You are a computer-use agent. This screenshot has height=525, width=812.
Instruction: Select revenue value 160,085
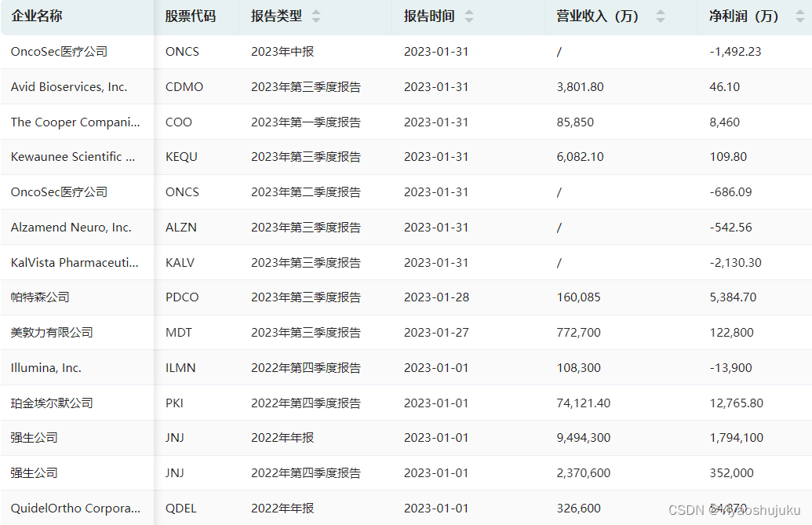point(579,297)
